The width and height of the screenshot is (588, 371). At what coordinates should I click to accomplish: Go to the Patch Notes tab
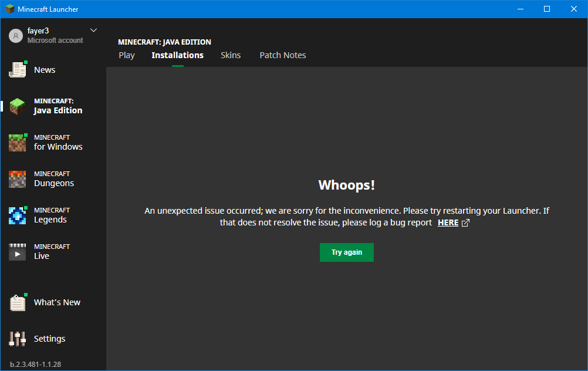[283, 55]
